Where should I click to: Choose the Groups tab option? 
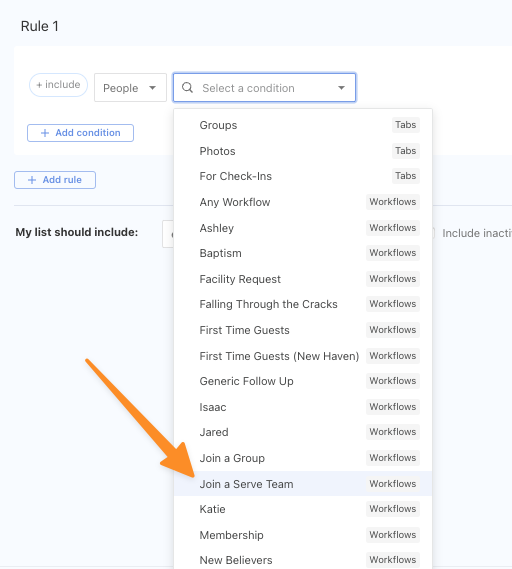pos(303,125)
